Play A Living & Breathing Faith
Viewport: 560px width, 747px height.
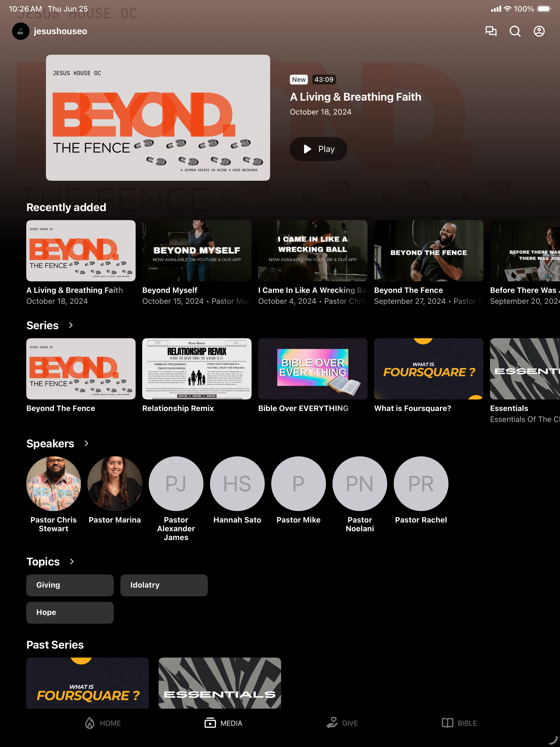point(318,149)
